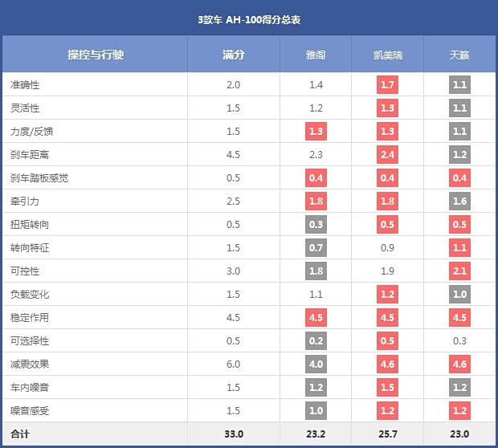Screen dimensions: 498x448
Task: Select the 操控与行驶 header cell
Action: point(96,55)
